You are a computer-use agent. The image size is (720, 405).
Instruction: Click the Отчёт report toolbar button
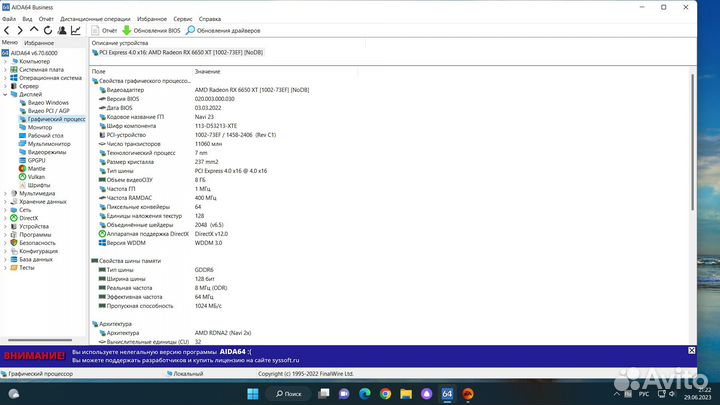click(104, 31)
